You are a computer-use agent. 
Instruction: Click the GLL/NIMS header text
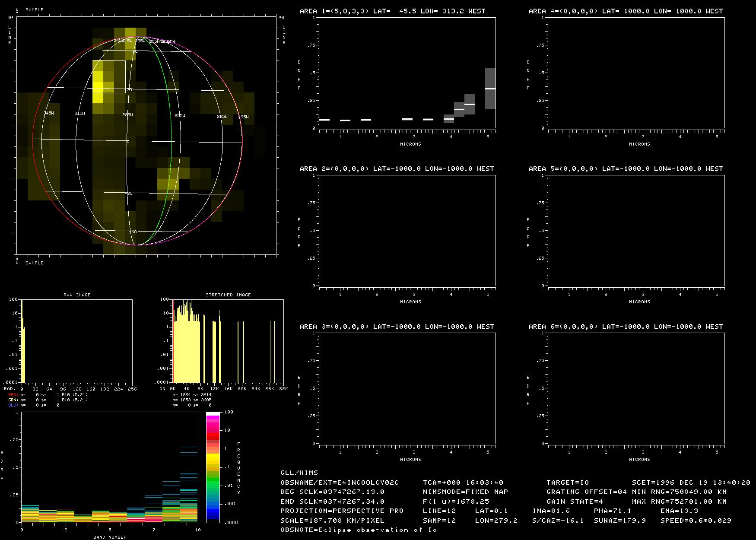pos(299,473)
